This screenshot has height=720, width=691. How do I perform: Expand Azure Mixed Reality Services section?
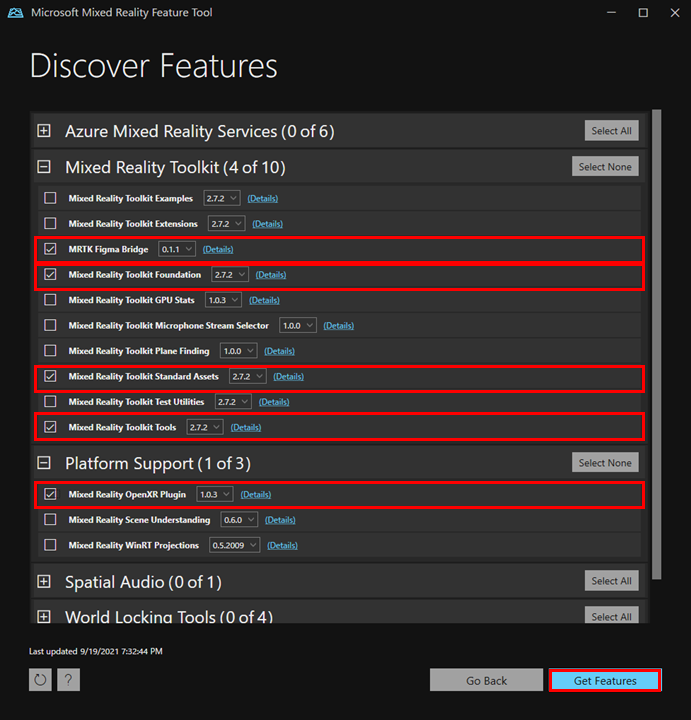44,131
